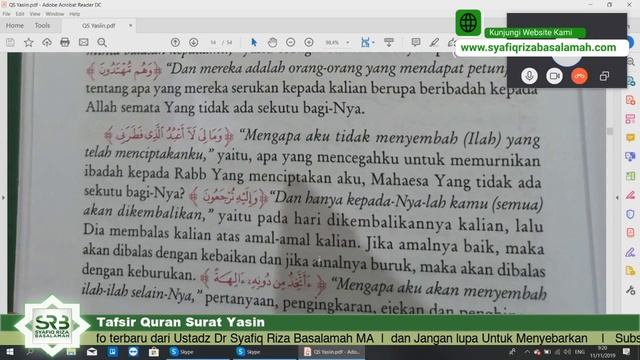The width and height of the screenshot is (640, 360).
Task: Open the green Organize Pages sidebar tool
Action: tap(631, 176)
